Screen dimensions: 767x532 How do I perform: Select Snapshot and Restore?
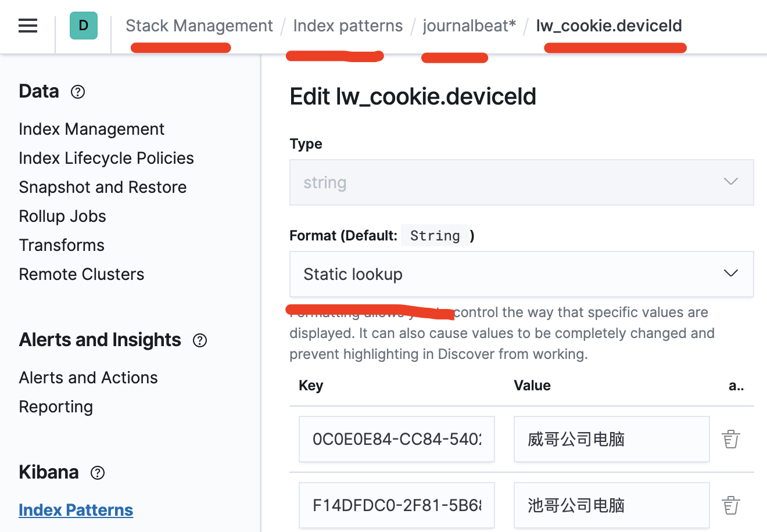point(103,187)
